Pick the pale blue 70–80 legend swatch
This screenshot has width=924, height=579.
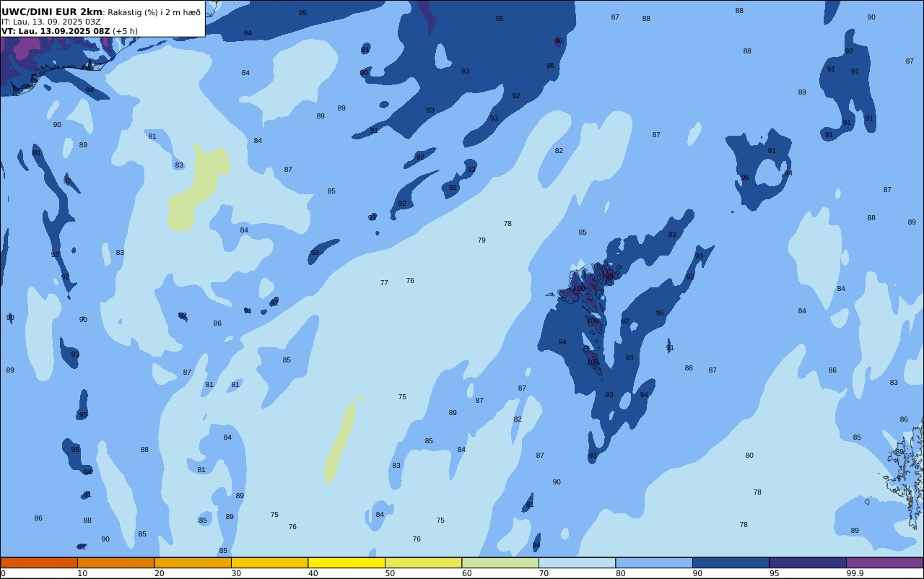click(577, 562)
